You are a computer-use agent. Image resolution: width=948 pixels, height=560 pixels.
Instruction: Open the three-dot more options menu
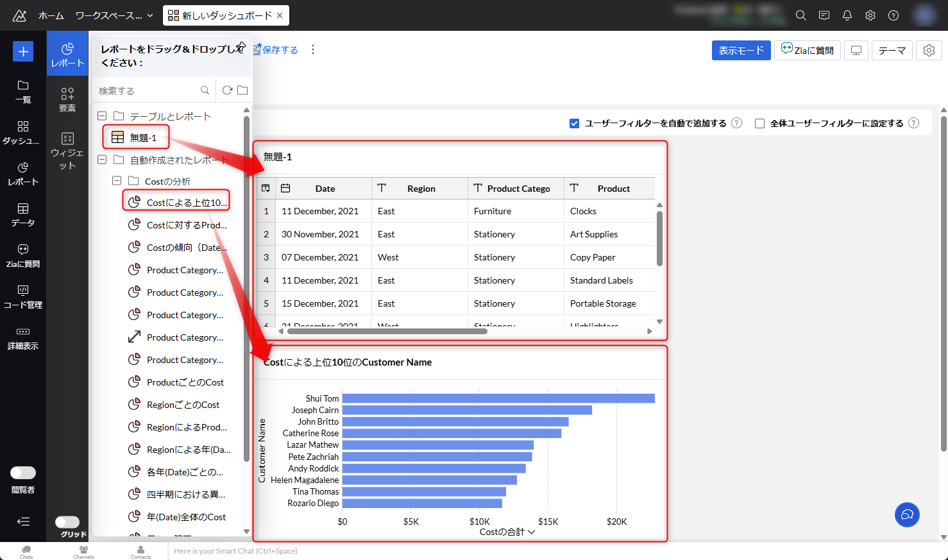(313, 49)
